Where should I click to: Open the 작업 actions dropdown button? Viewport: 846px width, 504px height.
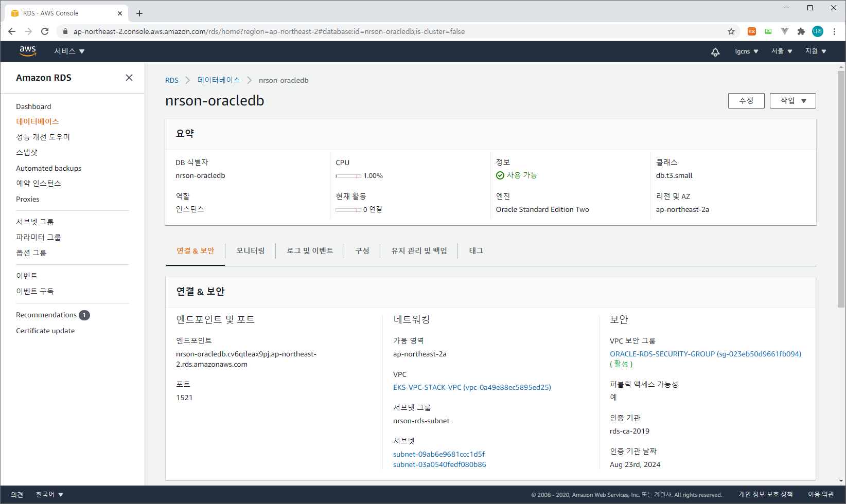point(793,101)
